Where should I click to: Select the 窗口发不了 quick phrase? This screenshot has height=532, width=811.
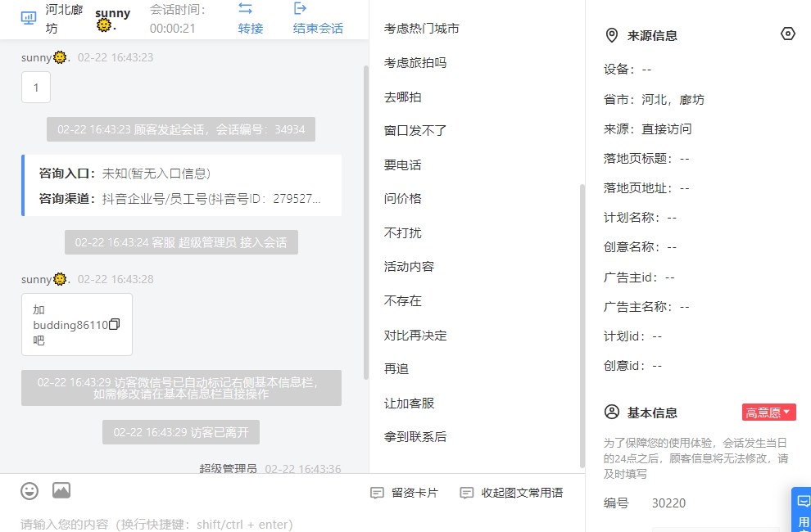[415, 131]
